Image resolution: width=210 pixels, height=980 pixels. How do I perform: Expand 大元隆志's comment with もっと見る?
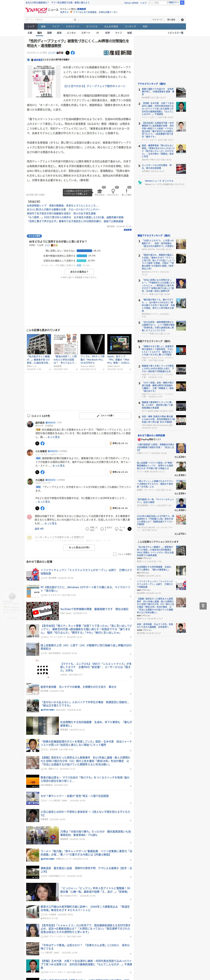44,502
